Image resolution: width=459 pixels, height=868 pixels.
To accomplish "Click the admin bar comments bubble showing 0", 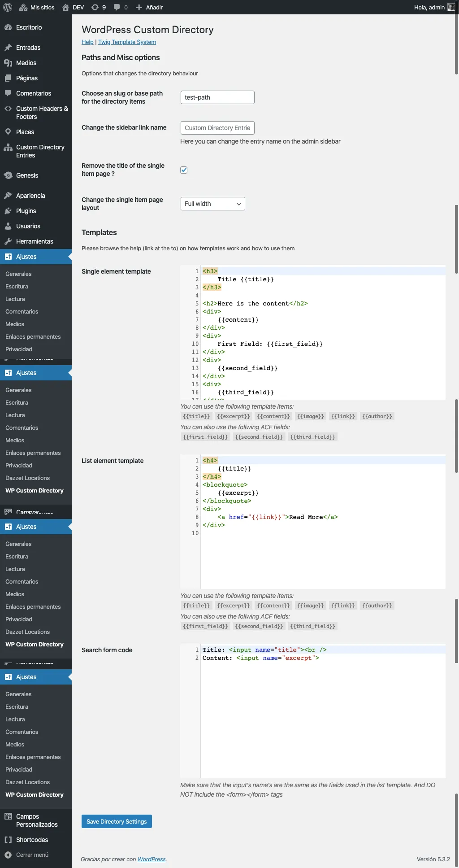I will 117,7.
